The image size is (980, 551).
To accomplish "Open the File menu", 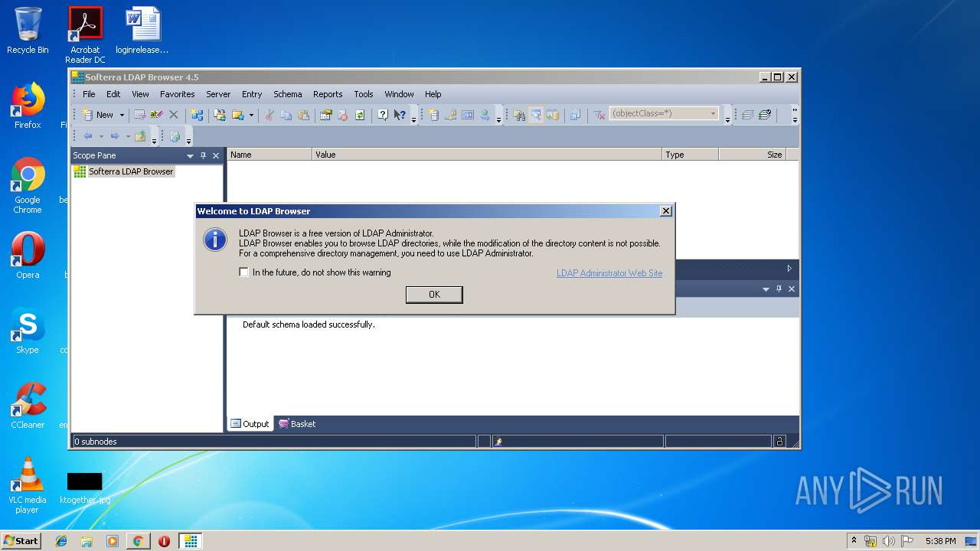I will coord(89,94).
